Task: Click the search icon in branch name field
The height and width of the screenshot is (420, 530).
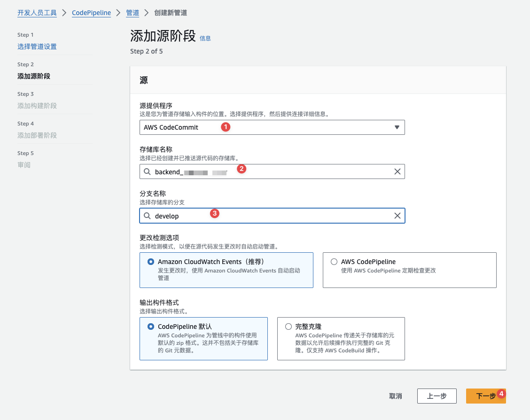Action: point(147,216)
